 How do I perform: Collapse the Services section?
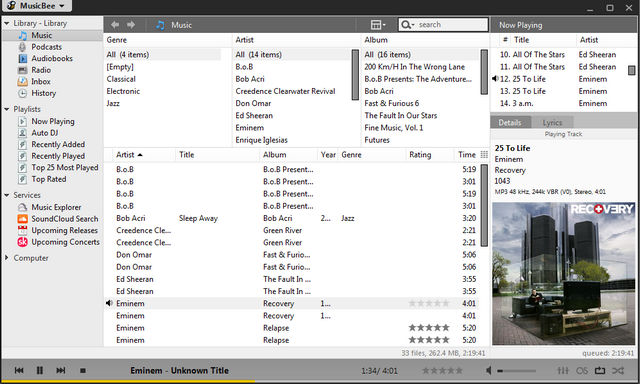(7, 195)
